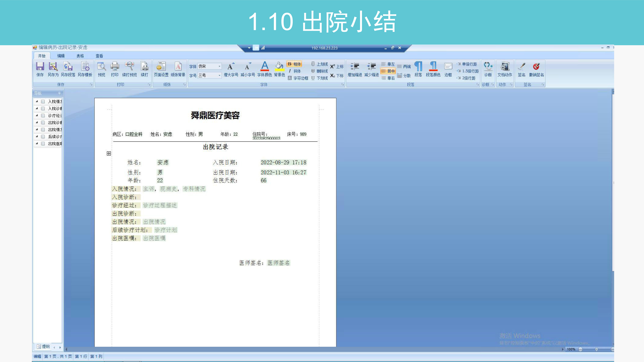The image size is (644, 362).
Task: Expand the 出院医嘱 tree node
Action: point(37,143)
